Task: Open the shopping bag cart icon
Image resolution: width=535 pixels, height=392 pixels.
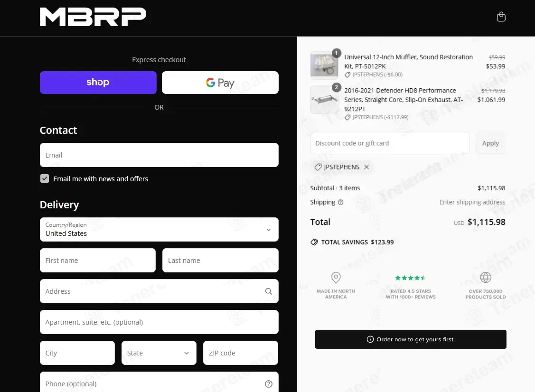Action: pos(501,17)
